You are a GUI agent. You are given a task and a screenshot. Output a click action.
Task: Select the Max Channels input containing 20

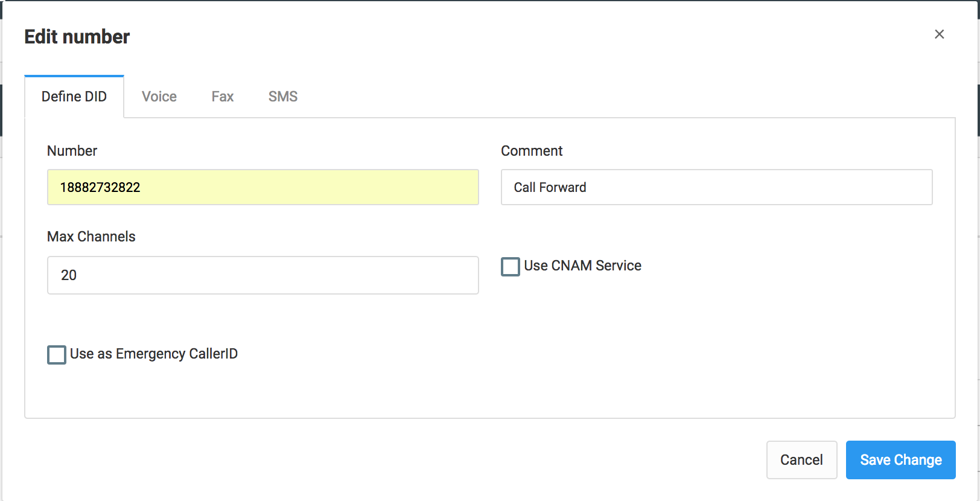click(x=263, y=275)
